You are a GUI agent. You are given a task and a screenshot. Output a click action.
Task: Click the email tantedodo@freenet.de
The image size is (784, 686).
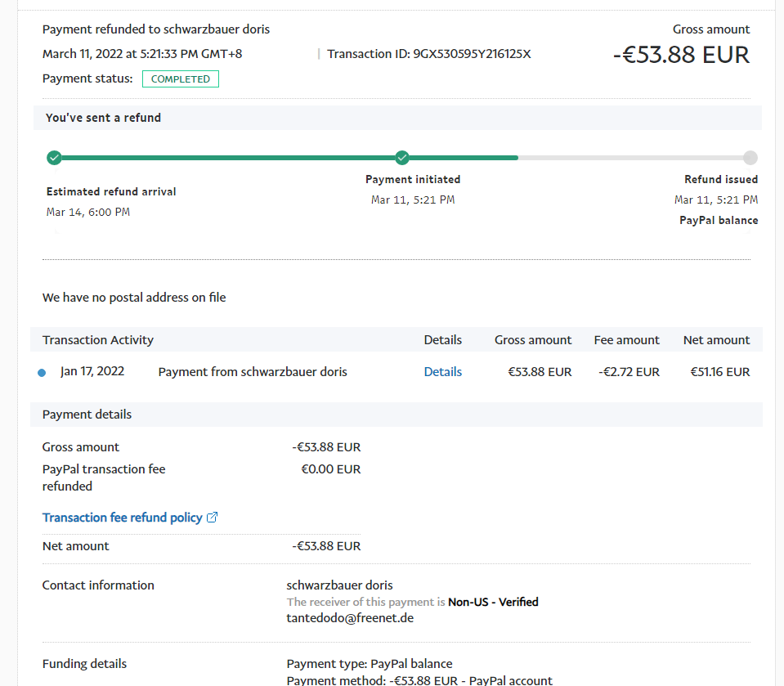pyautogui.click(x=350, y=618)
